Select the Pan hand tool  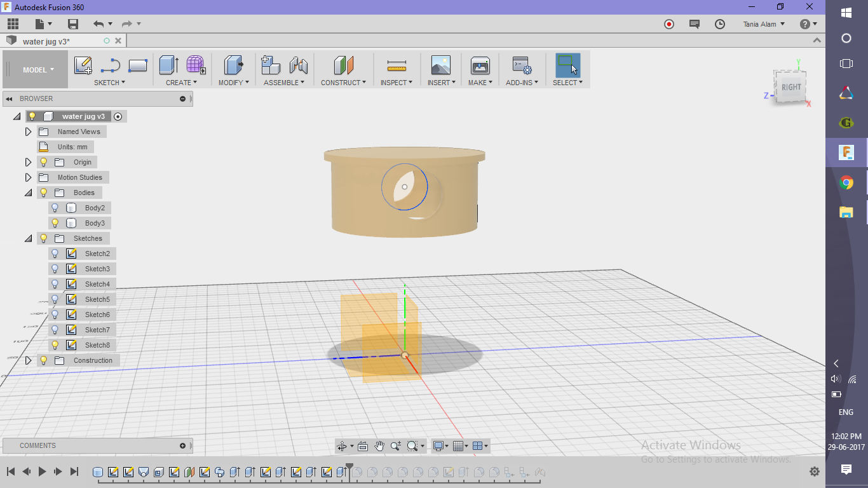click(x=379, y=446)
